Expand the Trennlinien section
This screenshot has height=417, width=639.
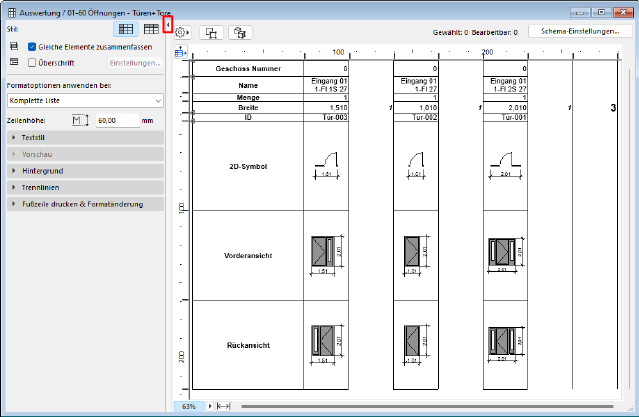click(x=86, y=188)
